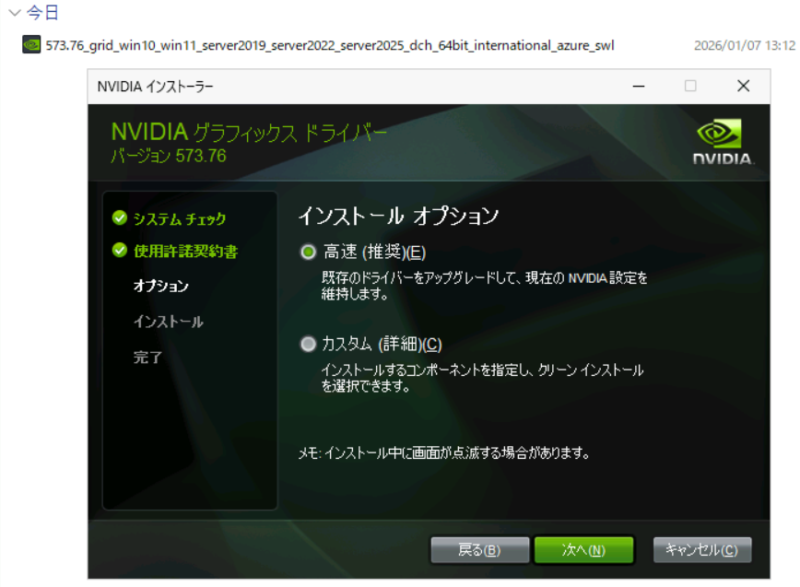
Task: Click the underlined カスタム (詳細)(C) label
Action: [x=384, y=344]
